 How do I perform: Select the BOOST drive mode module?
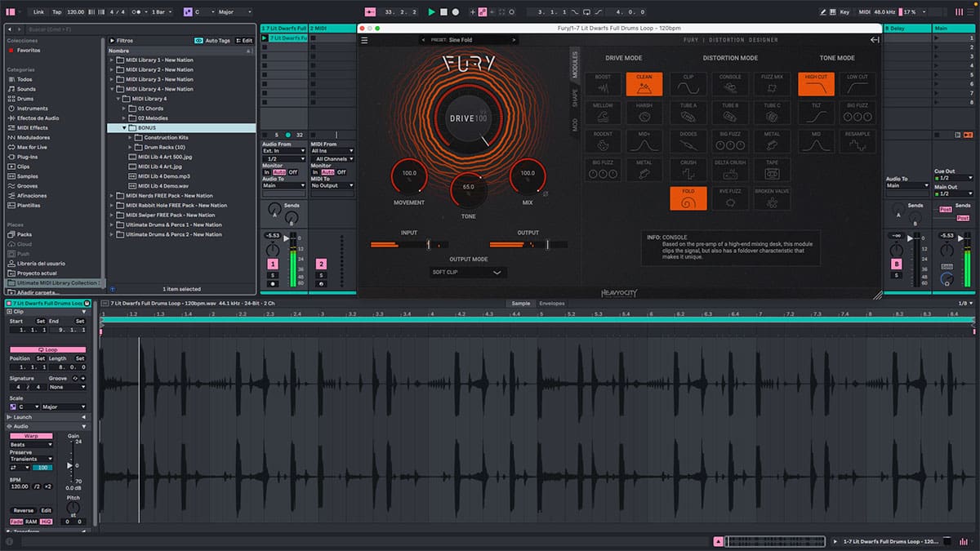pos(603,84)
